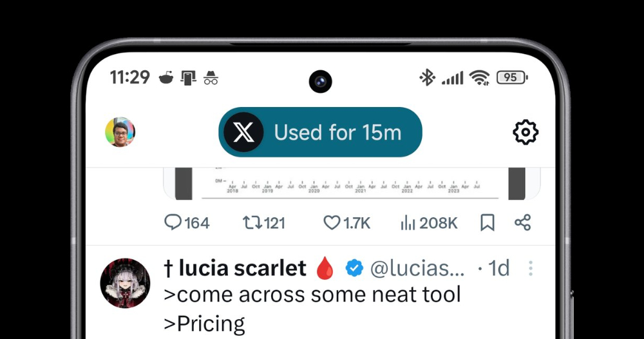The width and height of the screenshot is (644, 339).
Task: Tap the battery indicator showing 95
Action: click(x=512, y=77)
